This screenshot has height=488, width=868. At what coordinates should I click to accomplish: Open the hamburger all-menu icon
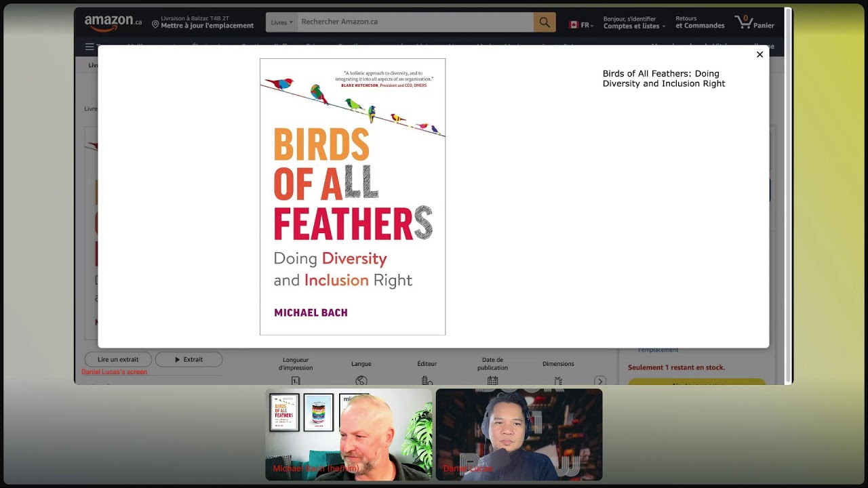tap(90, 47)
